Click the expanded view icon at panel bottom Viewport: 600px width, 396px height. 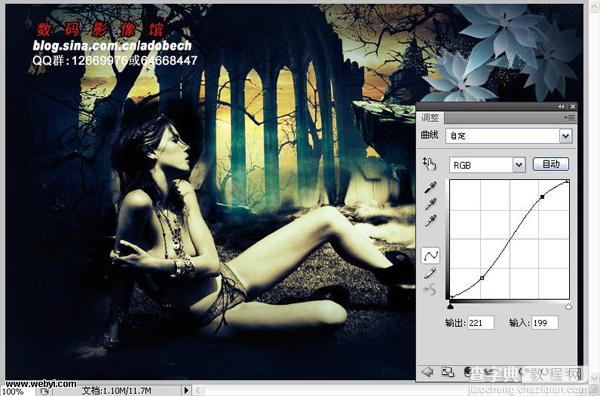point(447,372)
